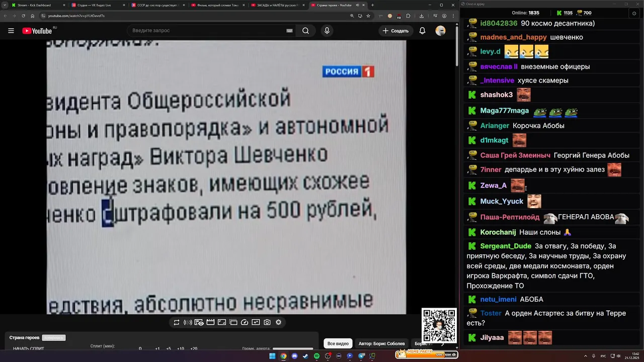Viewport: 644px width, 362px height.
Task: Click the loop icon in player overlay toolbar
Action: 177,322
